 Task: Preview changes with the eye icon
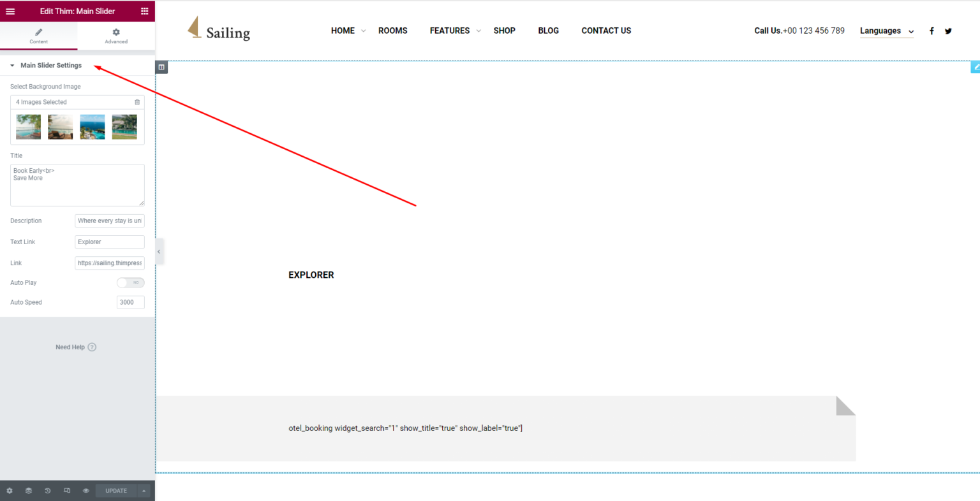click(85, 490)
